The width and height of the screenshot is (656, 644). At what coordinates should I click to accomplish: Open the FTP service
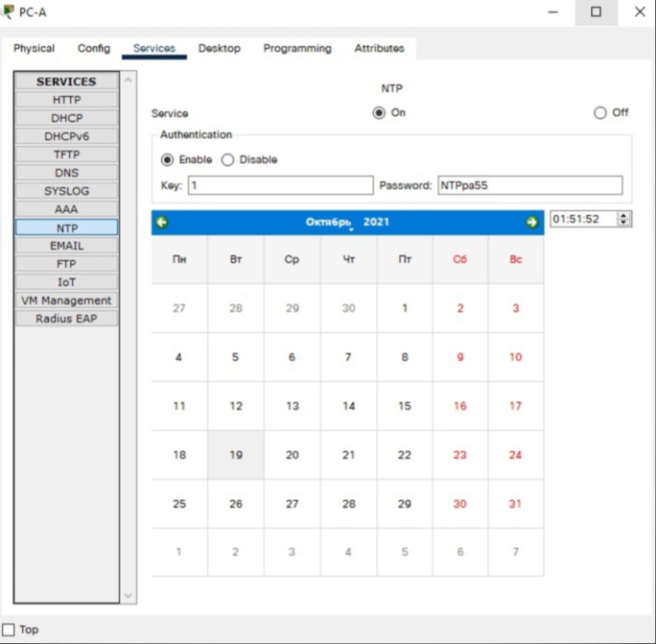[66, 264]
